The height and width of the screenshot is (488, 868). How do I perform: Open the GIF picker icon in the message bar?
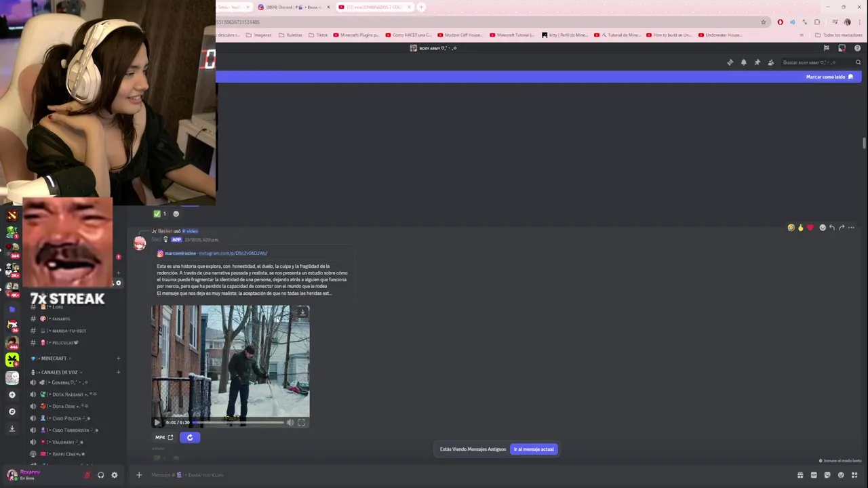click(x=814, y=475)
